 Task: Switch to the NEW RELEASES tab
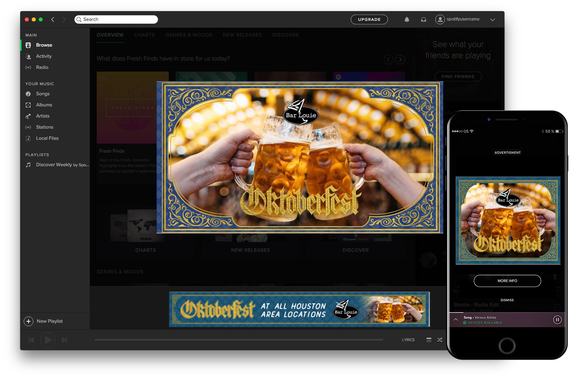[242, 35]
